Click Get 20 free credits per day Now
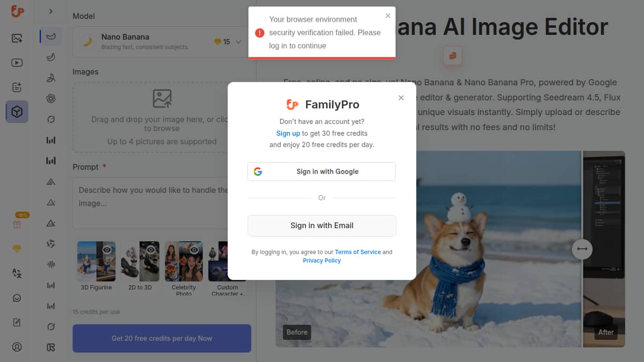The width and height of the screenshot is (644, 362). [162, 338]
